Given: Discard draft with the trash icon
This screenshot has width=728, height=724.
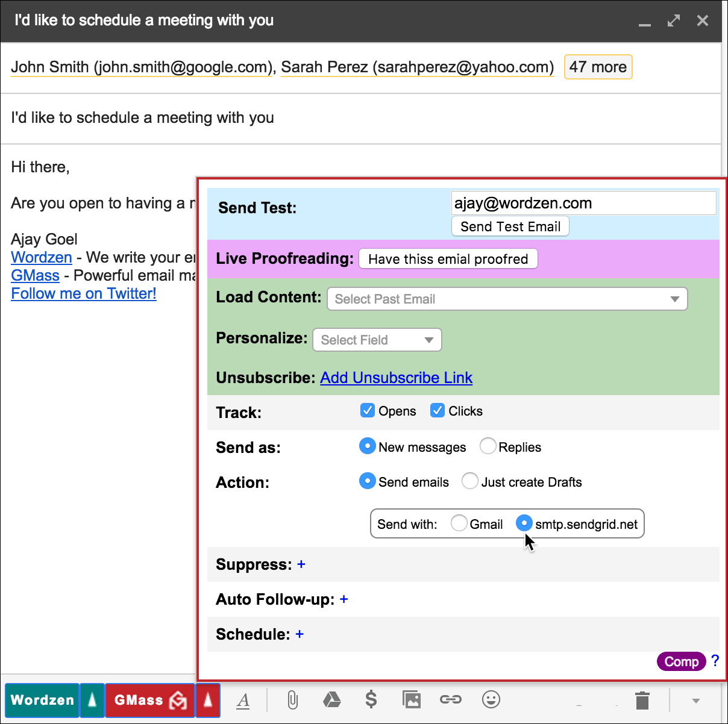Looking at the screenshot, I should pos(642,701).
